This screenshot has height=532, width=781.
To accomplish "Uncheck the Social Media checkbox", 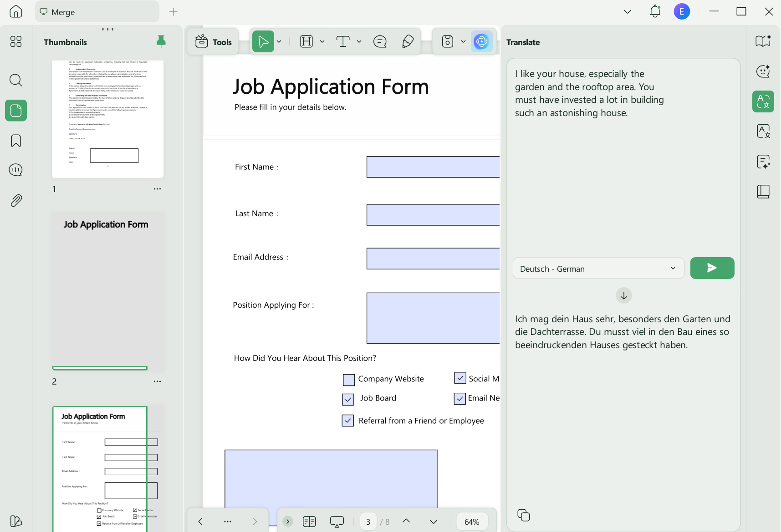I will click(x=460, y=378).
